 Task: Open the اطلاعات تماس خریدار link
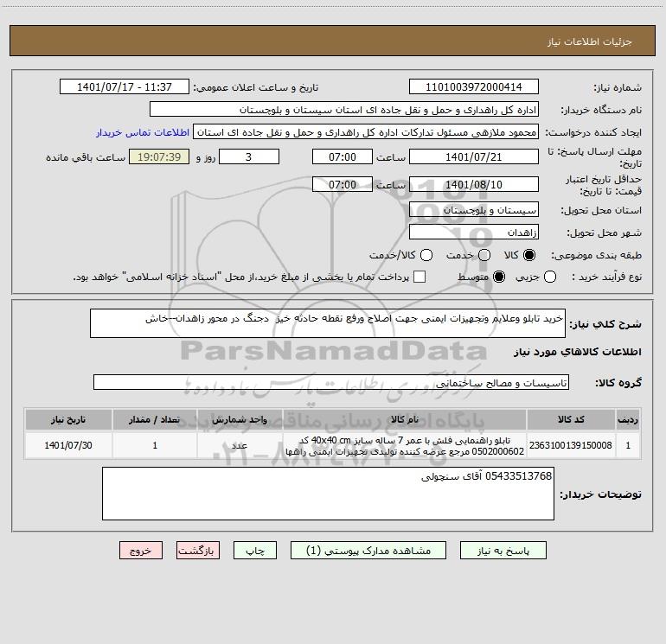point(143,132)
